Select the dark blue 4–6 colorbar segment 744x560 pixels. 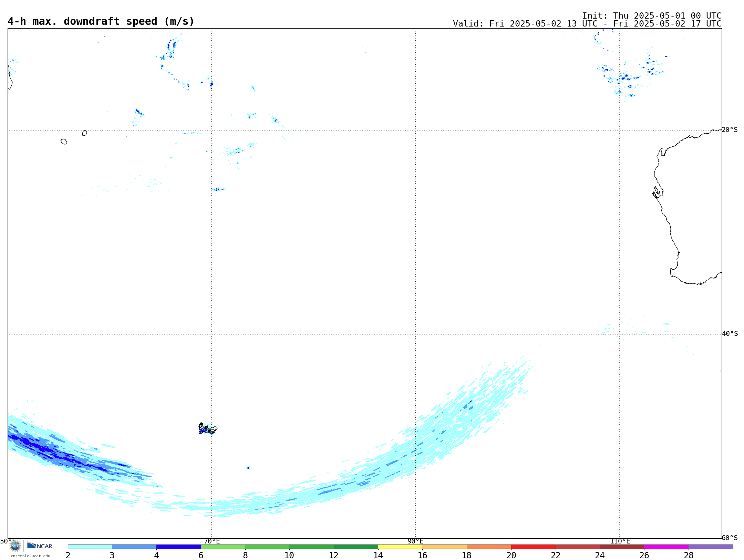[178, 547]
